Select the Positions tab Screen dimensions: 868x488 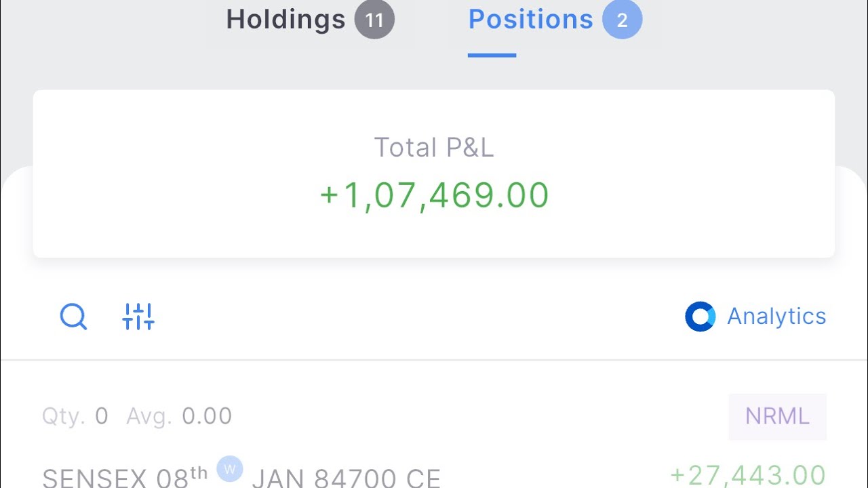(x=530, y=20)
